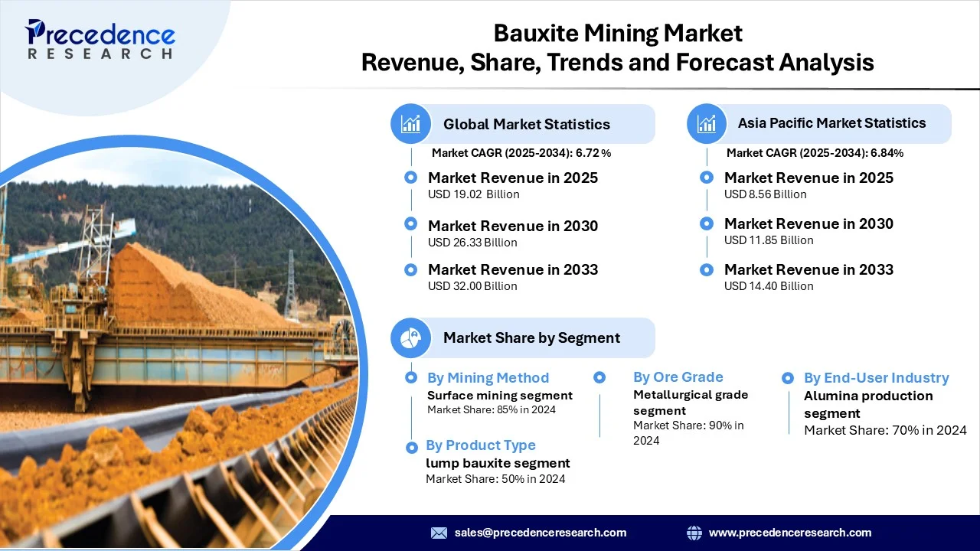The width and height of the screenshot is (980, 551).
Task: Click the envelope email icon
Action: point(439,533)
